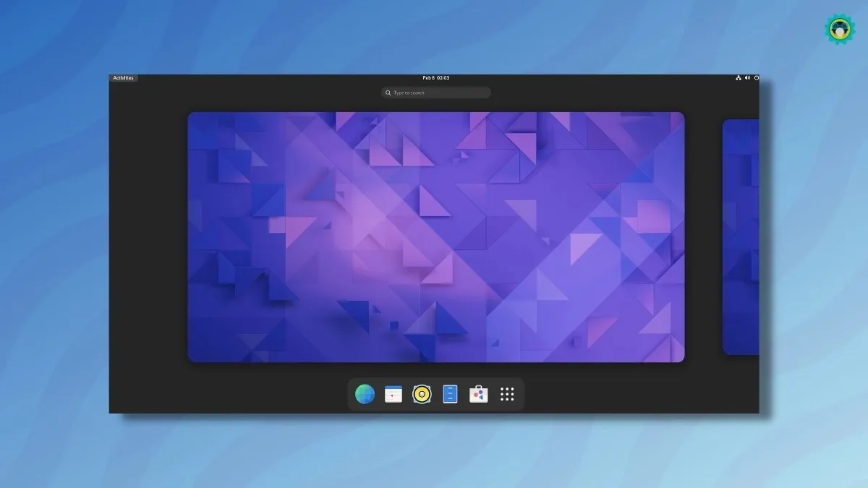Click the volume speaker icon in top bar
The height and width of the screenshot is (488, 868).
[747, 77]
